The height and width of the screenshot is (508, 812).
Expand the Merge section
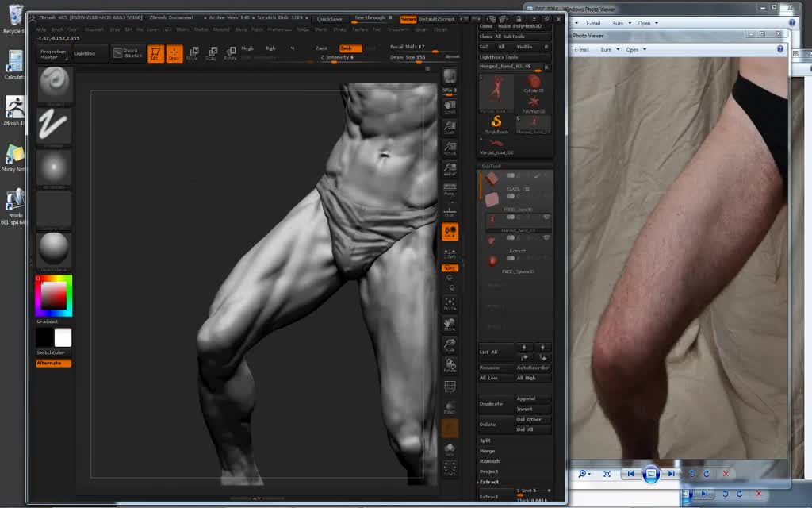488,451
